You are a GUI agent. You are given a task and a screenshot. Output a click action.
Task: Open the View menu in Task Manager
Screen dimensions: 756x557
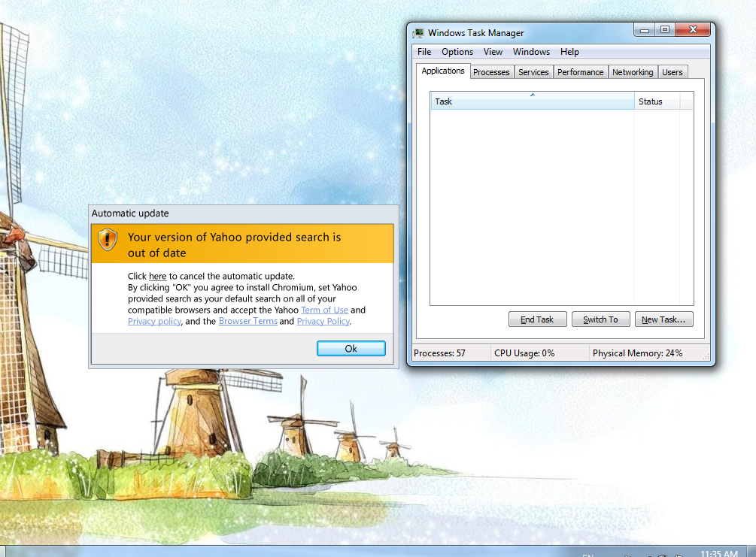[493, 52]
